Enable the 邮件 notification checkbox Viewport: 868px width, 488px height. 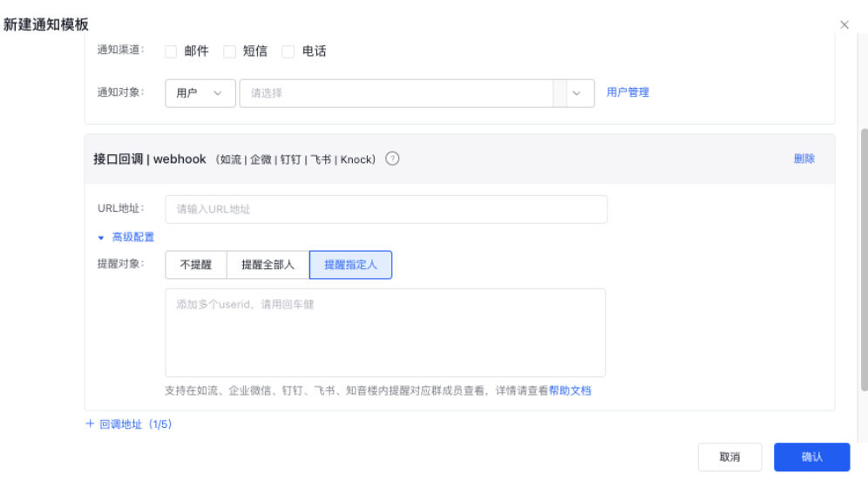171,51
